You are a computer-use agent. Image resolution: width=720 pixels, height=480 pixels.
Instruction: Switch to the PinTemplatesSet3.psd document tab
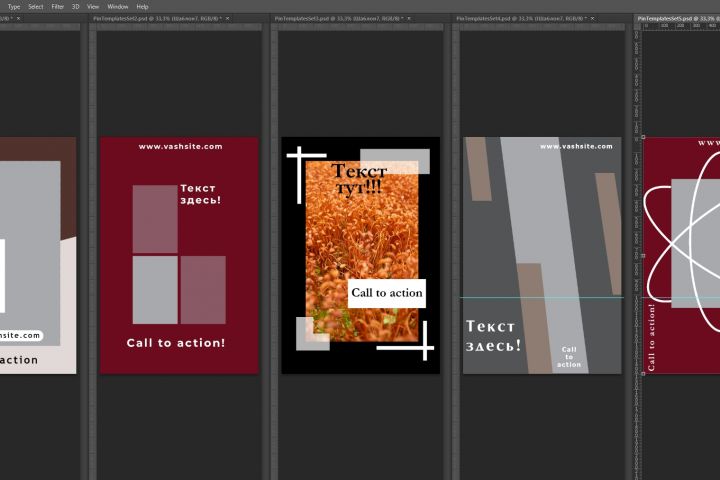pos(338,18)
